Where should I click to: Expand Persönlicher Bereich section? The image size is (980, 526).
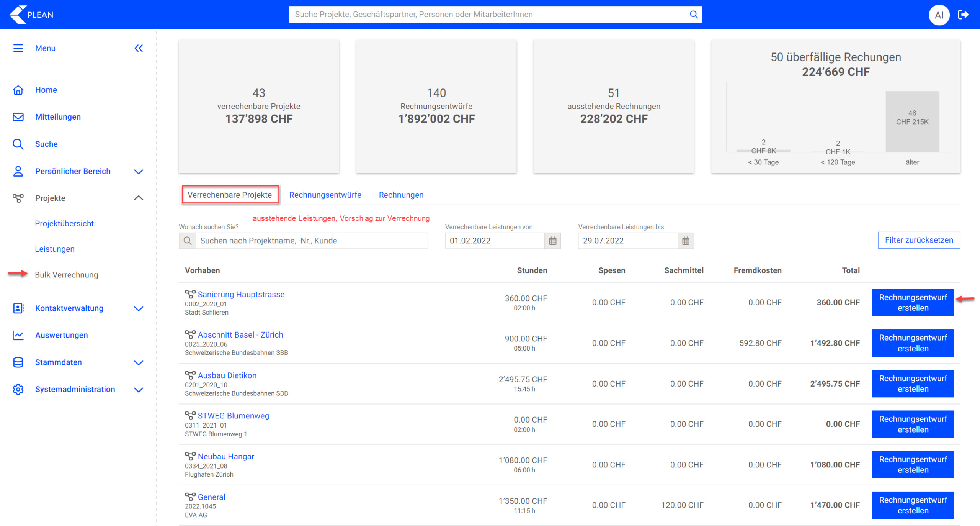(x=139, y=172)
